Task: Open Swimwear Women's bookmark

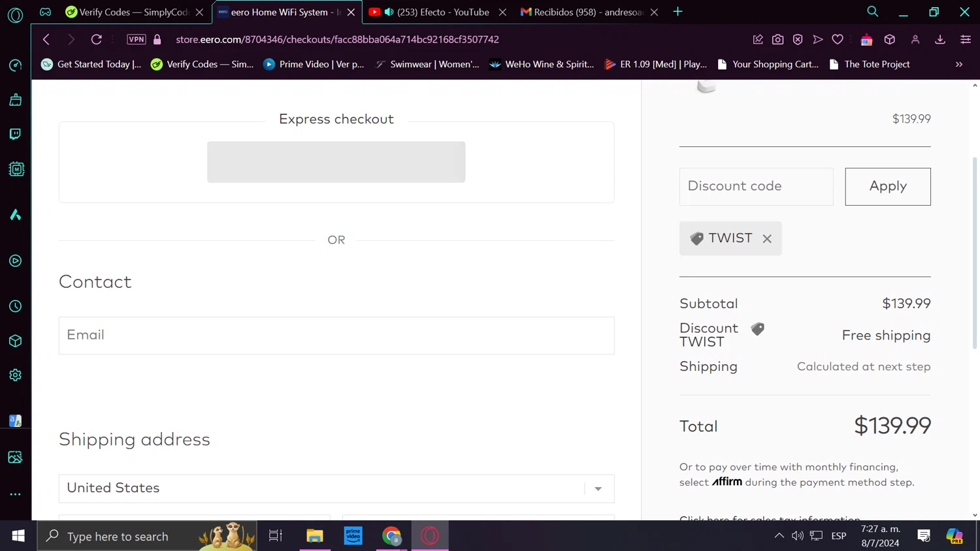Action: tap(427, 64)
